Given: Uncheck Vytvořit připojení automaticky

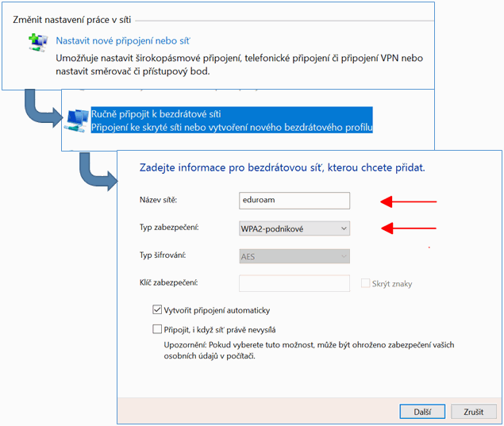Looking at the screenshot, I should pyautogui.click(x=157, y=310).
